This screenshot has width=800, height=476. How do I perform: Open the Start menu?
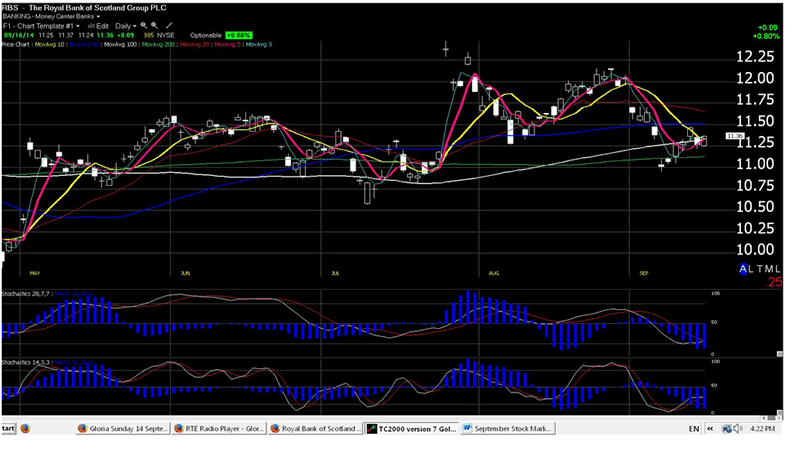[x=7, y=428]
